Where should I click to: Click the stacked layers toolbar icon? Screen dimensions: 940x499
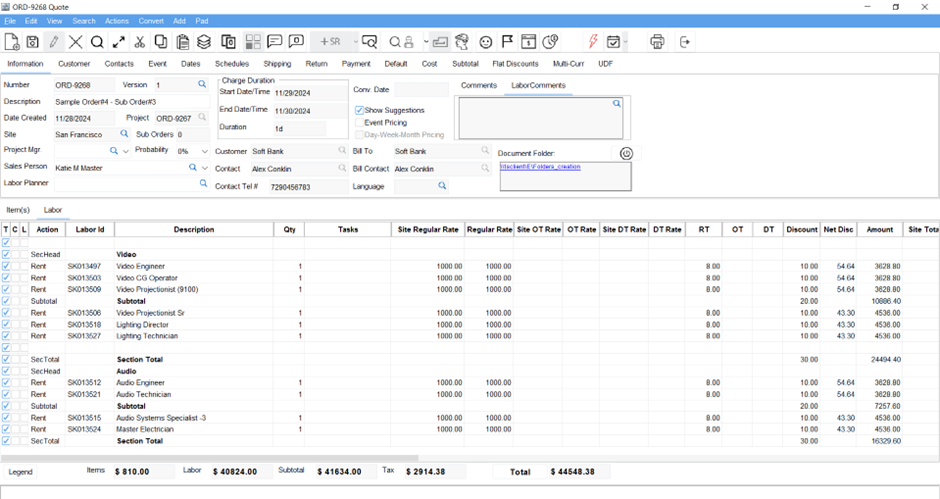(x=204, y=42)
